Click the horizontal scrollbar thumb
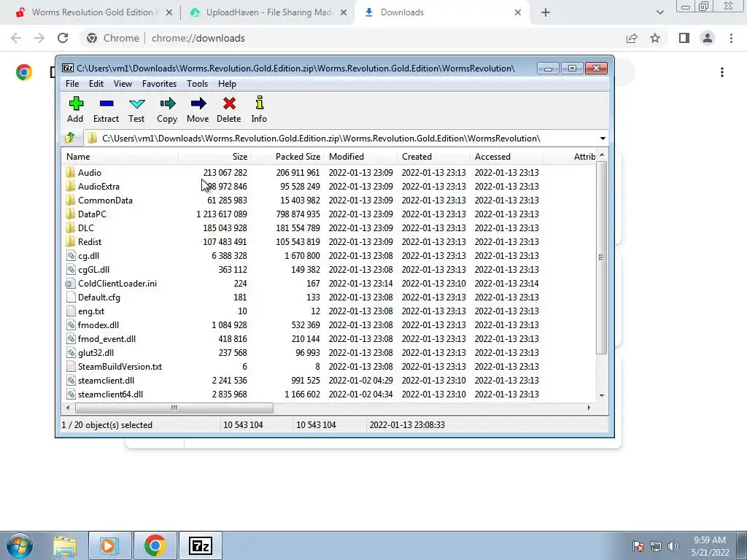This screenshot has width=747, height=560. click(x=174, y=408)
